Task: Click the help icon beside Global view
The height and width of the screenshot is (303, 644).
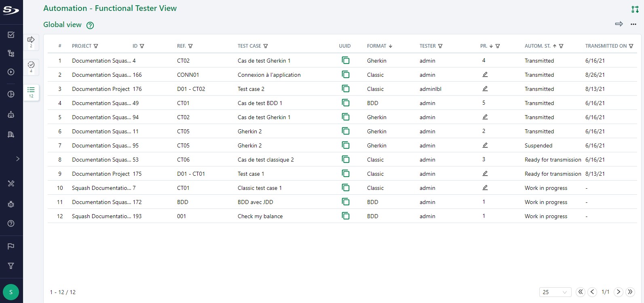Action: tap(90, 25)
